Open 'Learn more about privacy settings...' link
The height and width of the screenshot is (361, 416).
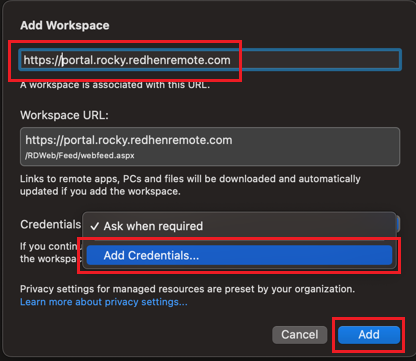click(x=104, y=302)
